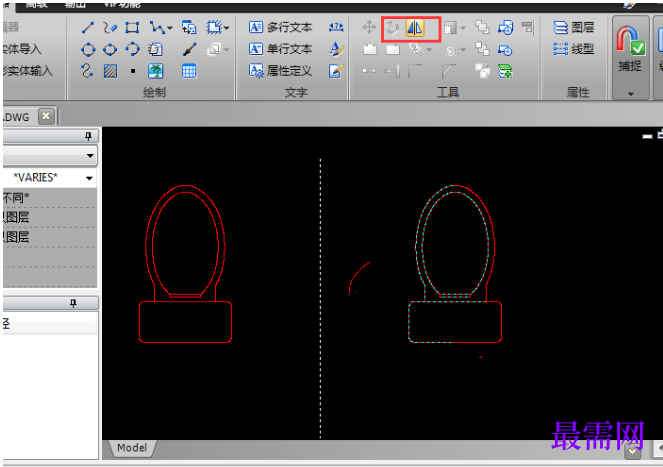Open the 图层 layer manager
Image resolution: width=663 pixels, height=467 pixels.
pos(574,28)
